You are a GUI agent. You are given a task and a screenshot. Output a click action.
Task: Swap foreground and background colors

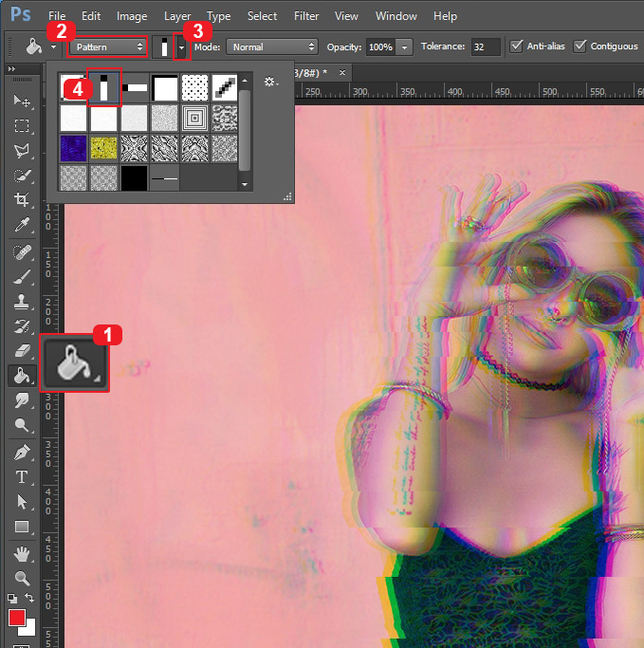tap(28, 597)
